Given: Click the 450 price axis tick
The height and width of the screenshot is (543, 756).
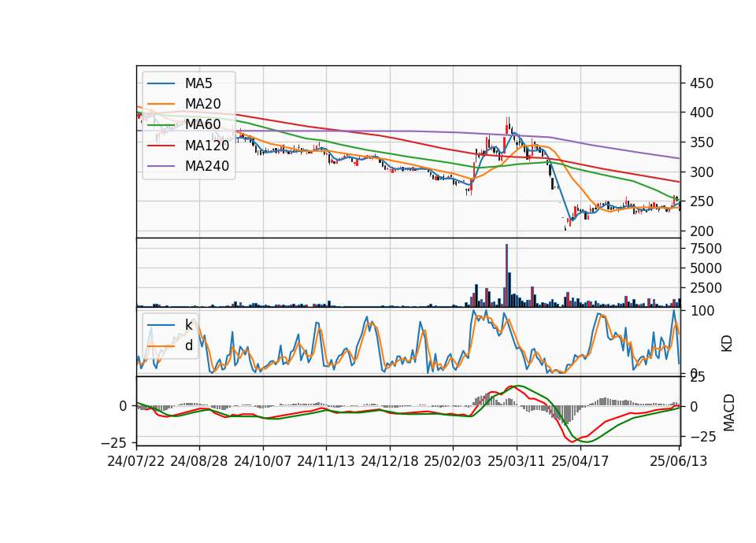Looking at the screenshot, I should pyautogui.click(x=702, y=83).
